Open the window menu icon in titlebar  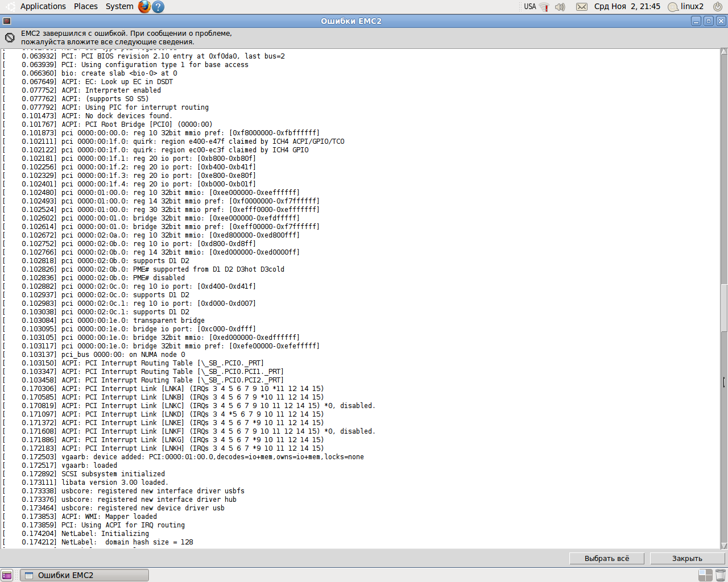pyautogui.click(x=7, y=21)
